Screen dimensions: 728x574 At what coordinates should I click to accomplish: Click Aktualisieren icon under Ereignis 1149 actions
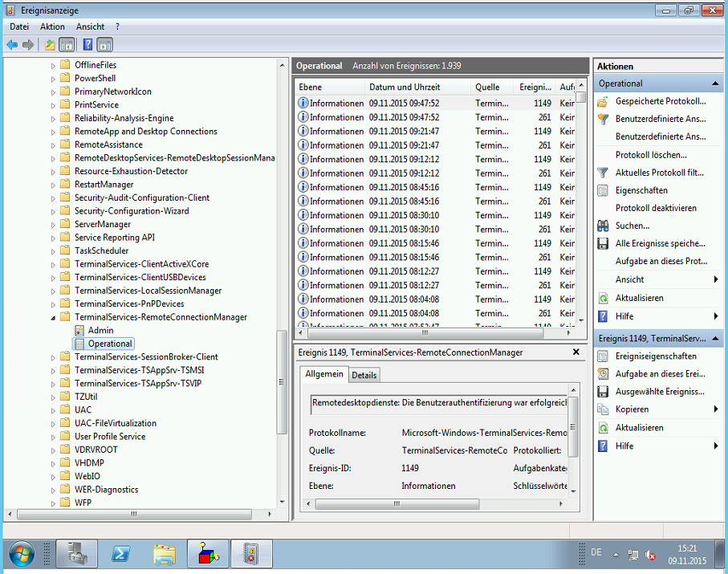click(x=603, y=428)
